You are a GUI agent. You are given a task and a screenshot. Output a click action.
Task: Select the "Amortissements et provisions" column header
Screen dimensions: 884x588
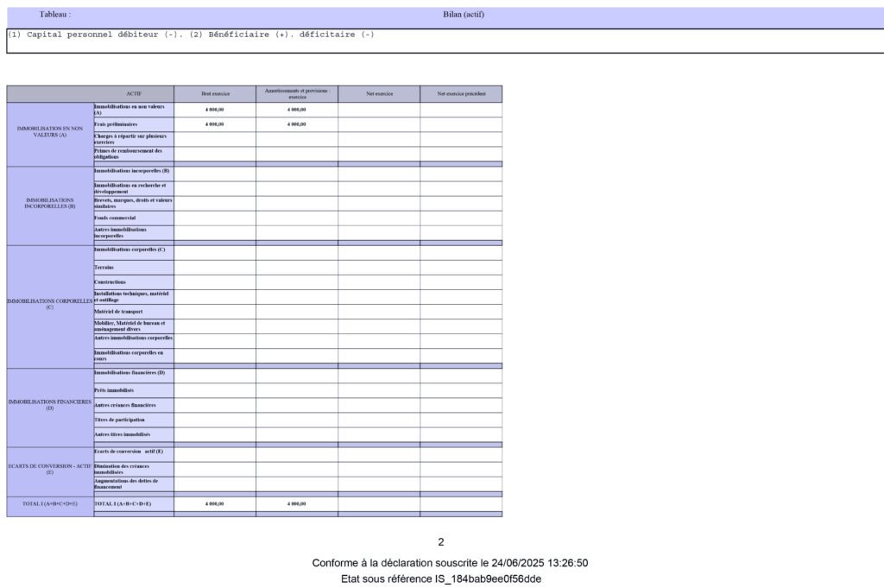coord(296,93)
